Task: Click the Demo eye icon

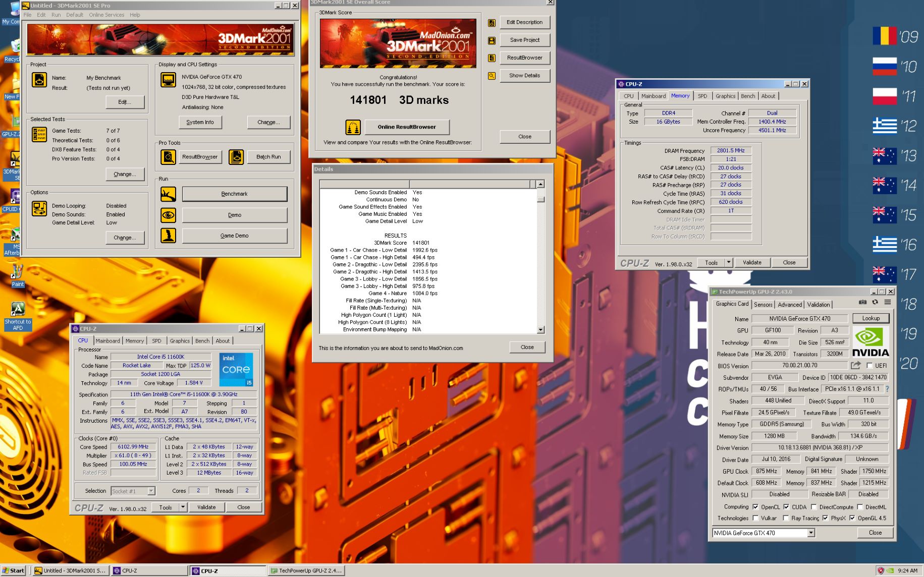Action: pos(168,215)
